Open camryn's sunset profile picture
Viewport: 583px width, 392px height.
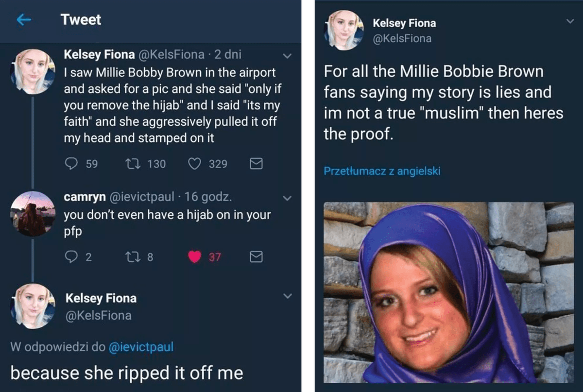pyautogui.click(x=33, y=214)
